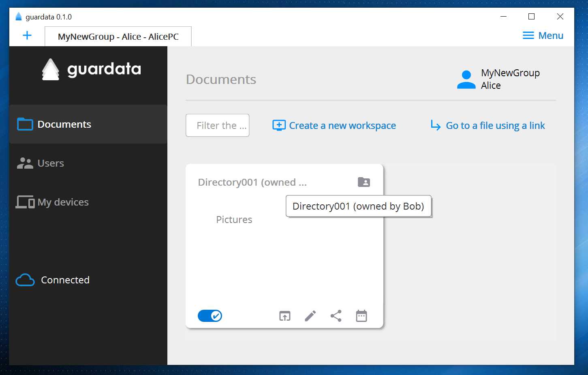Click the filter workspaces input field
This screenshot has height=375, width=588.
(217, 125)
